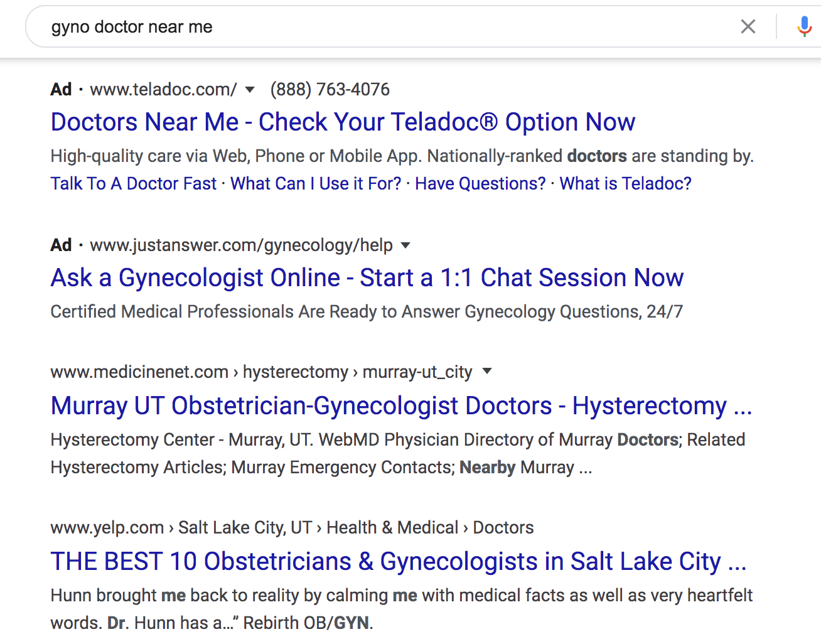Clear the search query with the X icon
821x644 pixels.
click(x=748, y=26)
